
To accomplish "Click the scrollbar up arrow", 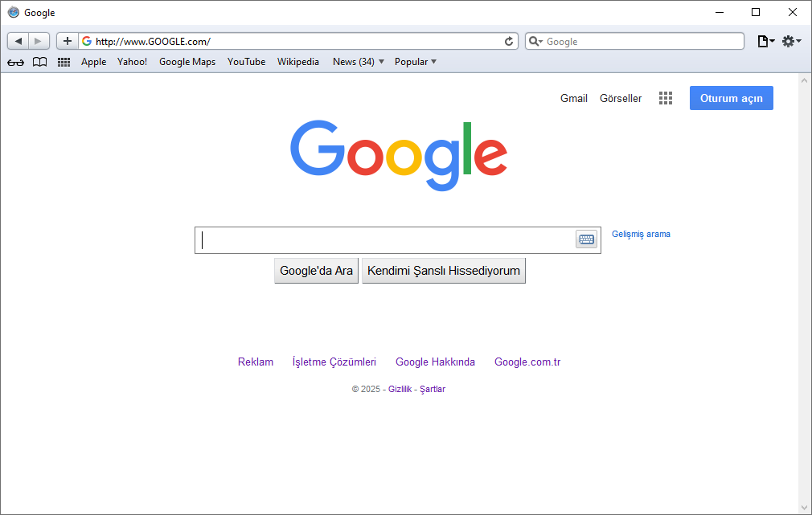I will (x=804, y=80).
